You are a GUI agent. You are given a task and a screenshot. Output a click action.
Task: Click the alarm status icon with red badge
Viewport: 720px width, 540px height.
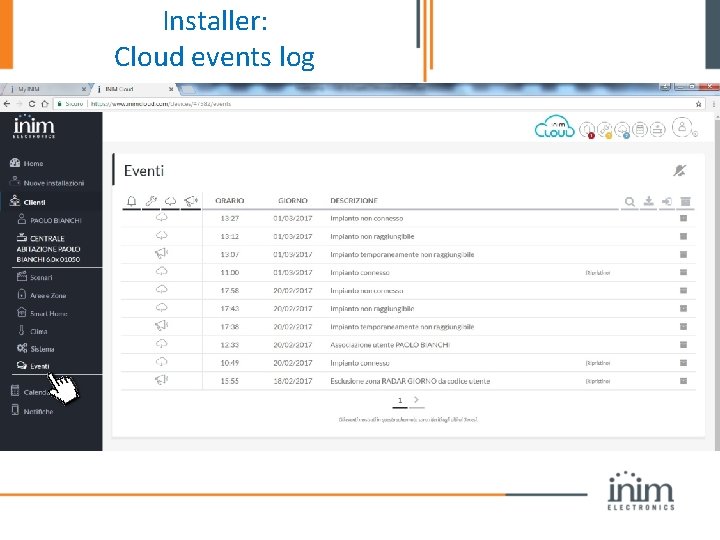(587, 130)
